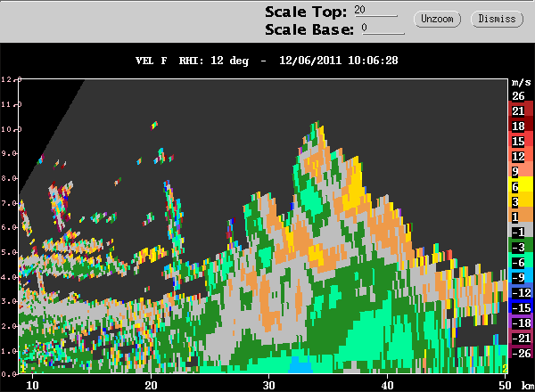Select the 26 m/s legend label
The width and height of the screenshot is (535, 392).
[518, 96]
